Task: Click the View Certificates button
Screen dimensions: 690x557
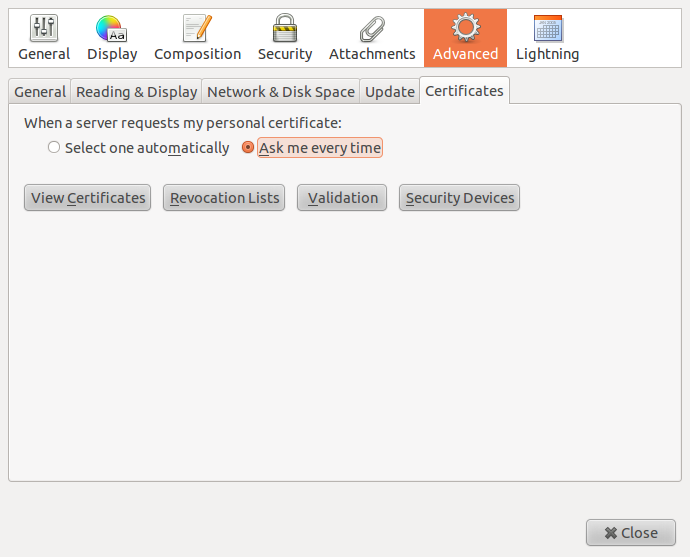Action: (88, 198)
